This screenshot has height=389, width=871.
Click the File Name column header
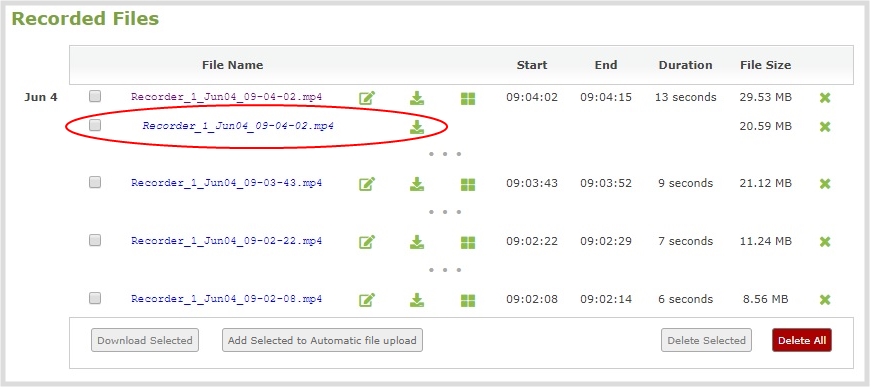click(233, 65)
